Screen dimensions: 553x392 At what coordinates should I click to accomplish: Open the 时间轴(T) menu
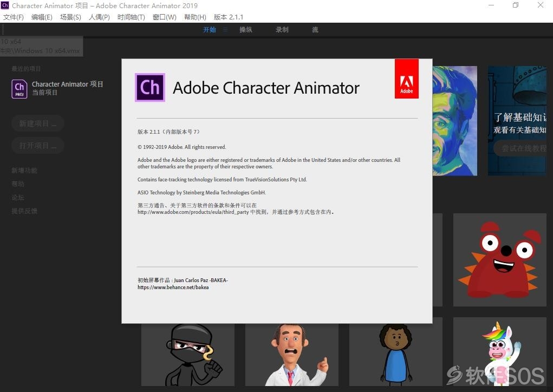(x=131, y=17)
